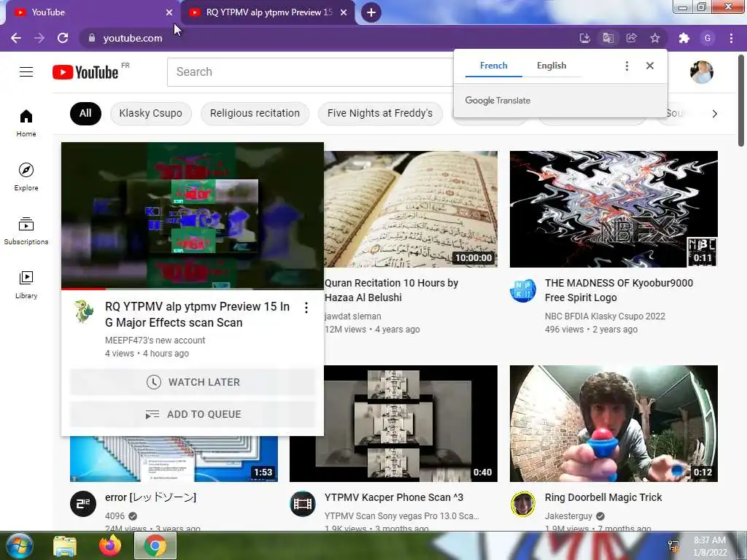Click the Google Translate icon in address bar
Viewport: 747px width, 560px height.
click(x=608, y=38)
